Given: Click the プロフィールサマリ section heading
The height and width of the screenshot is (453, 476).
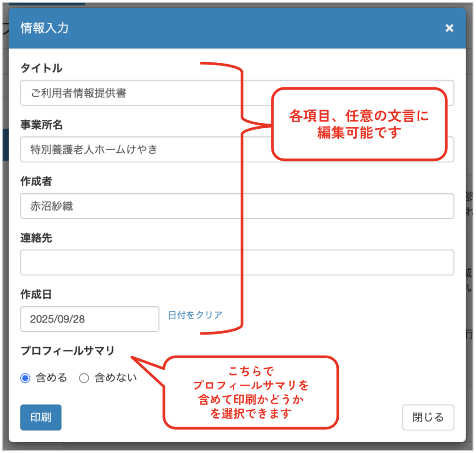Looking at the screenshot, I should click(67, 351).
